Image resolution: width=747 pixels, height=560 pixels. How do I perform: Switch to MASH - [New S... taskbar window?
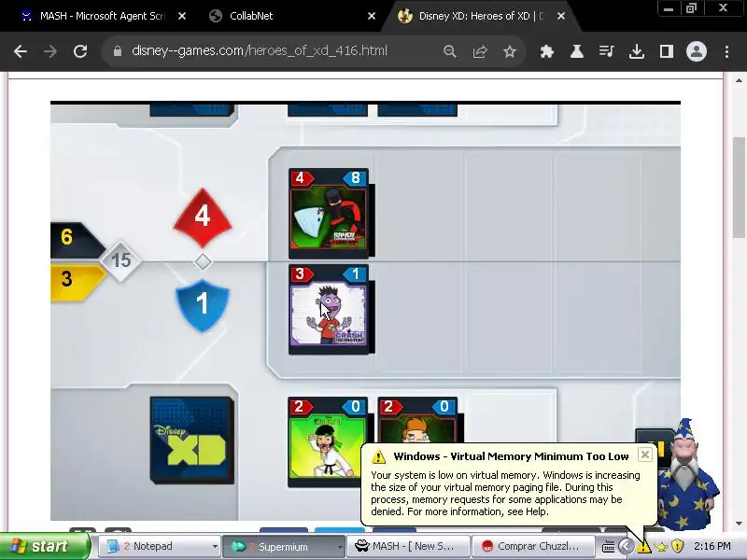coord(409,546)
